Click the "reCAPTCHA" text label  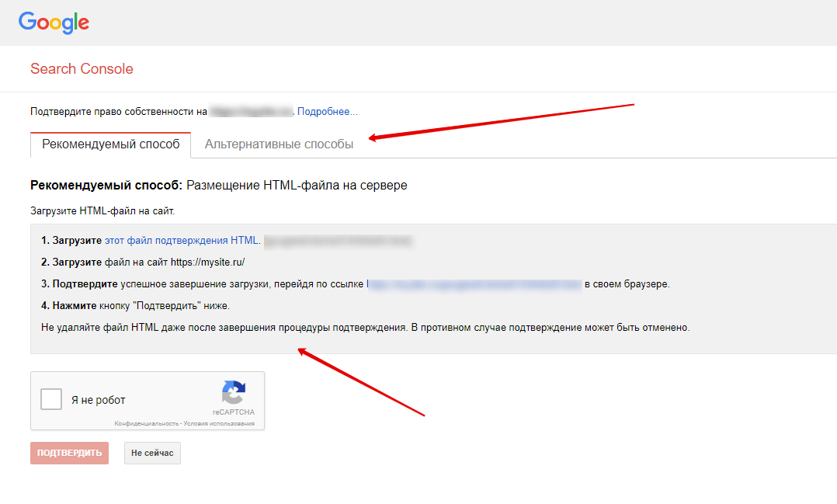(x=233, y=412)
